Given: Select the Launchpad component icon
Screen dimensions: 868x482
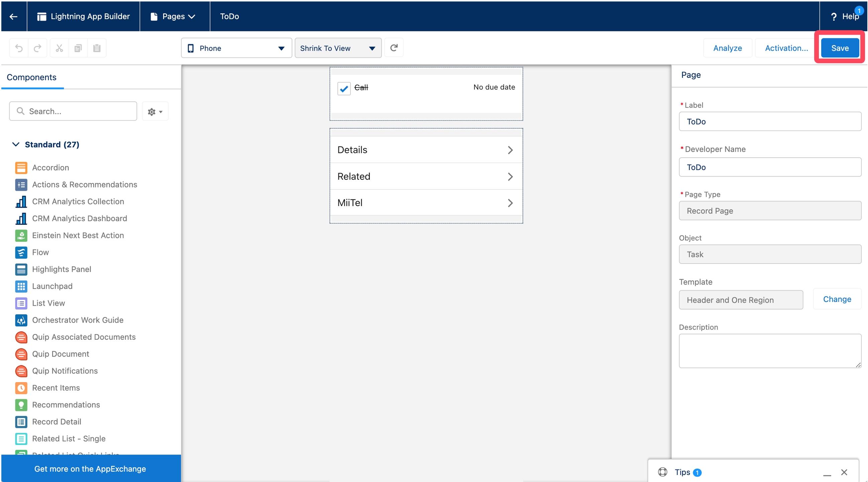Looking at the screenshot, I should coord(21,286).
